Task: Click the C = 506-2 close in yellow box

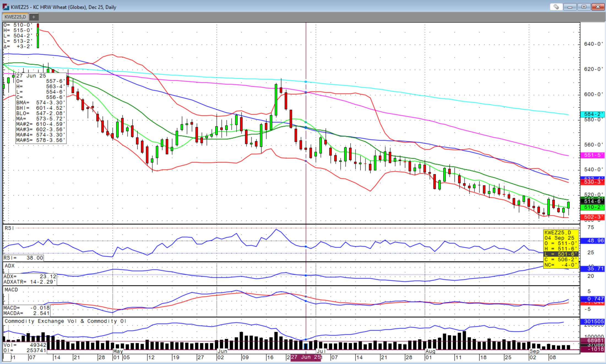Action: tap(561, 260)
